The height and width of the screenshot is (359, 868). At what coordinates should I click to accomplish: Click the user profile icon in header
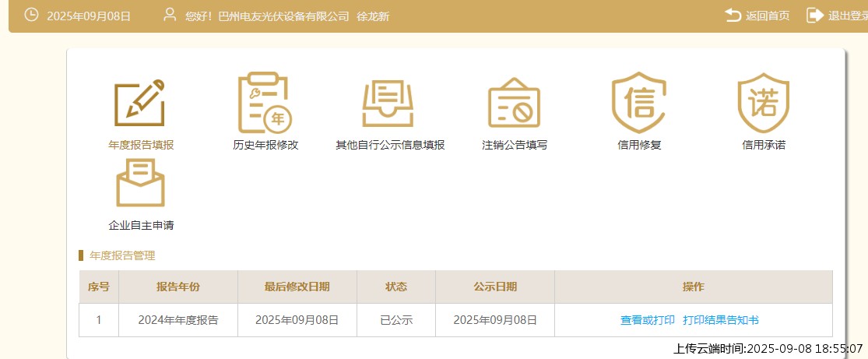tap(170, 15)
